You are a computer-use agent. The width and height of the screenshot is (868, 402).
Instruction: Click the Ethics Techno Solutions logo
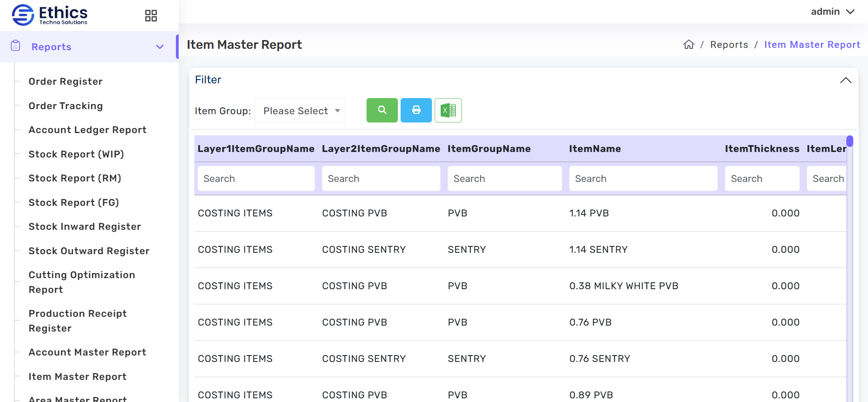click(x=50, y=15)
